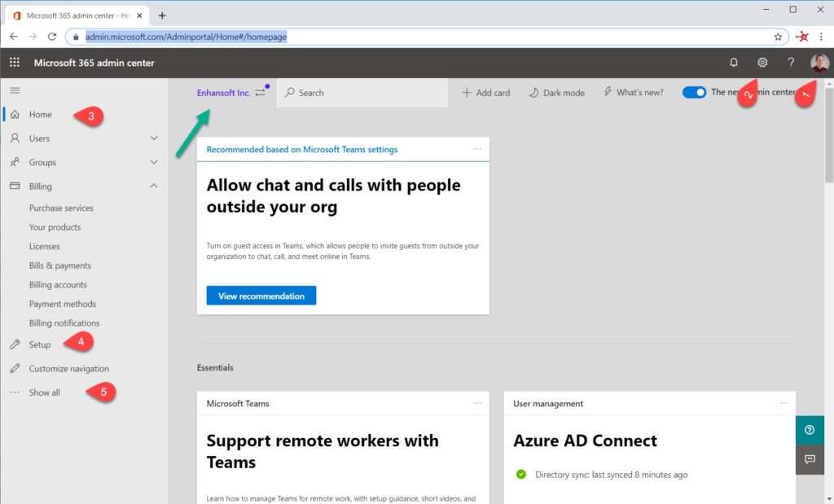The width and height of the screenshot is (834, 504).
Task: Expand the Users section
Action: pyautogui.click(x=152, y=138)
